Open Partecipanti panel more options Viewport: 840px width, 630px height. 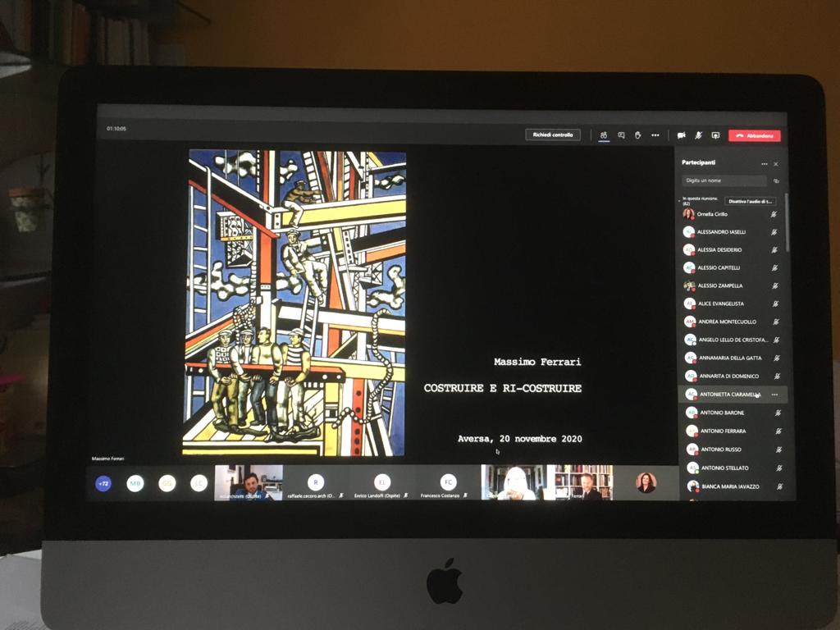(x=765, y=164)
